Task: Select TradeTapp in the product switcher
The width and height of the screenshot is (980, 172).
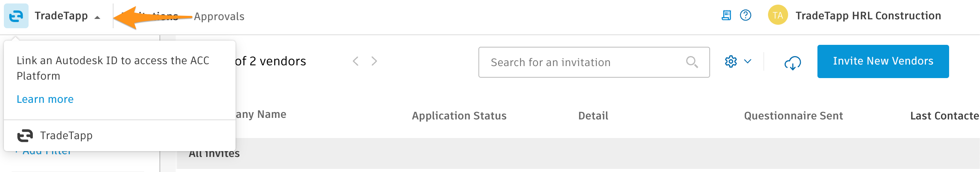Action: (66, 136)
